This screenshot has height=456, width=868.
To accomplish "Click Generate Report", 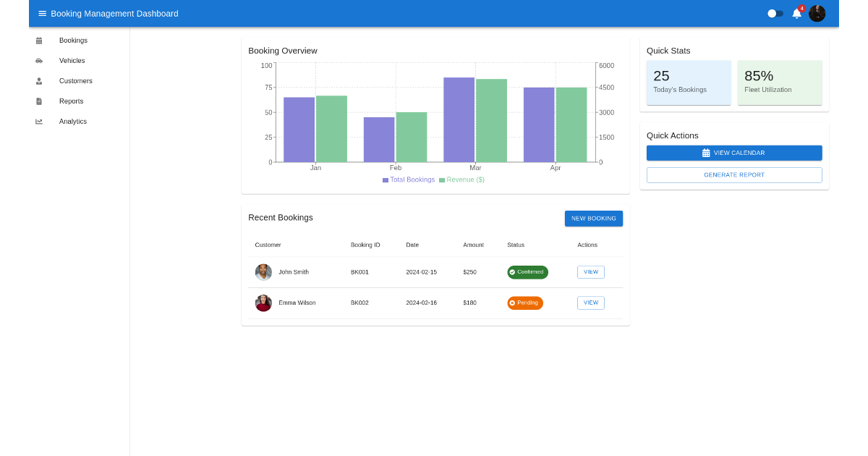I will (734, 175).
